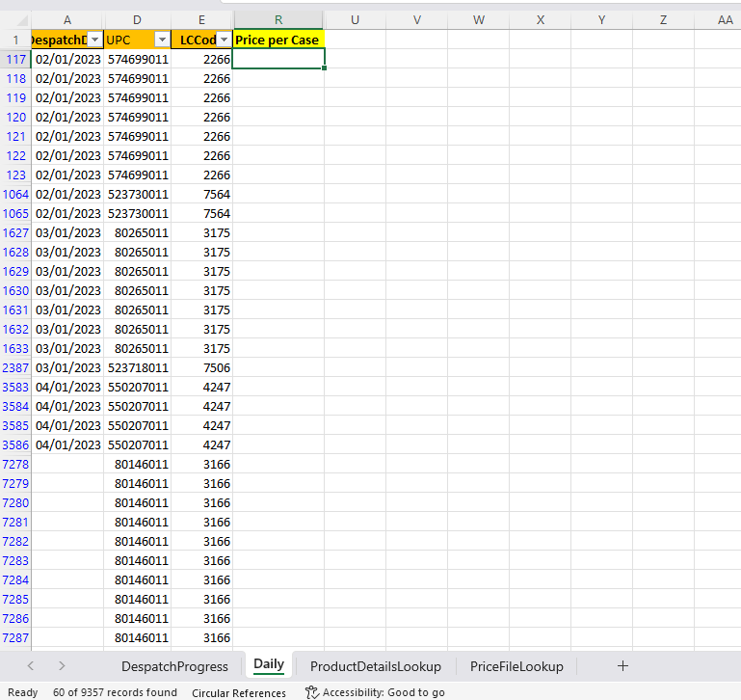Select row header 1064
The width and height of the screenshot is (741, 700).
tap(15, 195)
